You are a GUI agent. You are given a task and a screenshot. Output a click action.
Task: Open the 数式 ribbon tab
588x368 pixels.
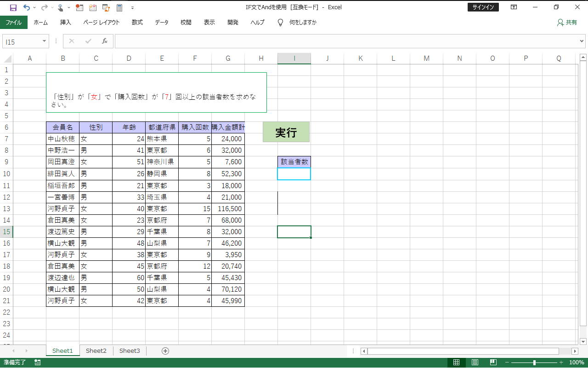click(137, 22)
